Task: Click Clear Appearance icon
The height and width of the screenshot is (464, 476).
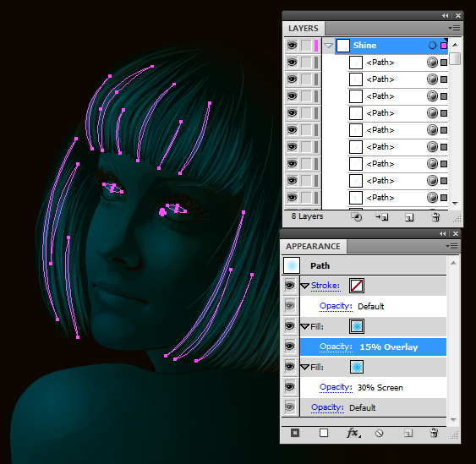Action: click(x=379, y=433)
